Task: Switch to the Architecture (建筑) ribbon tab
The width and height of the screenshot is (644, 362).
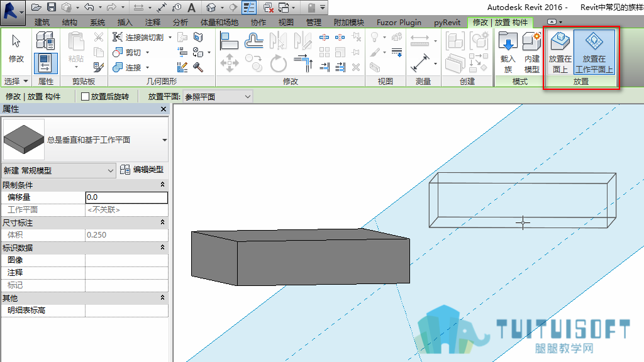Action: click(42, 22)
